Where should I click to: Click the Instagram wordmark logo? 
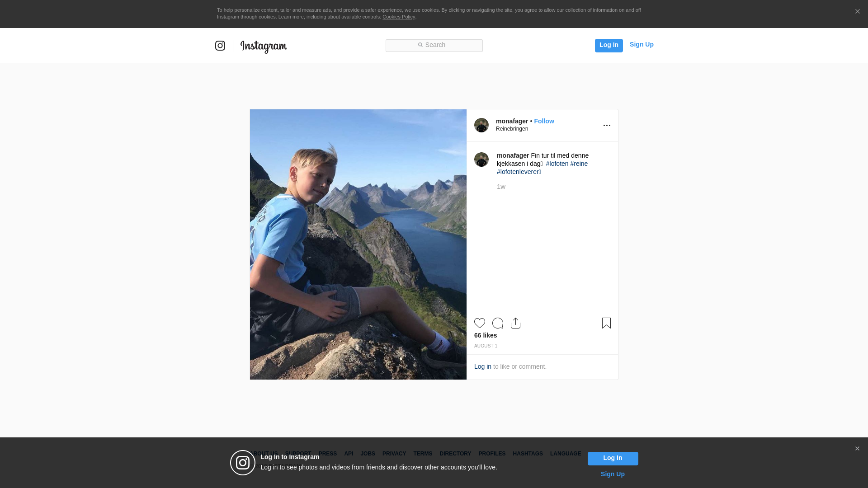[264, 46]
